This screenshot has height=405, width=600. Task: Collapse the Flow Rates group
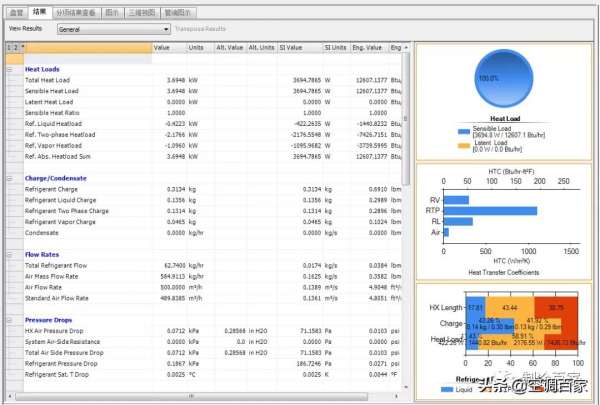(x=9, y=255)
